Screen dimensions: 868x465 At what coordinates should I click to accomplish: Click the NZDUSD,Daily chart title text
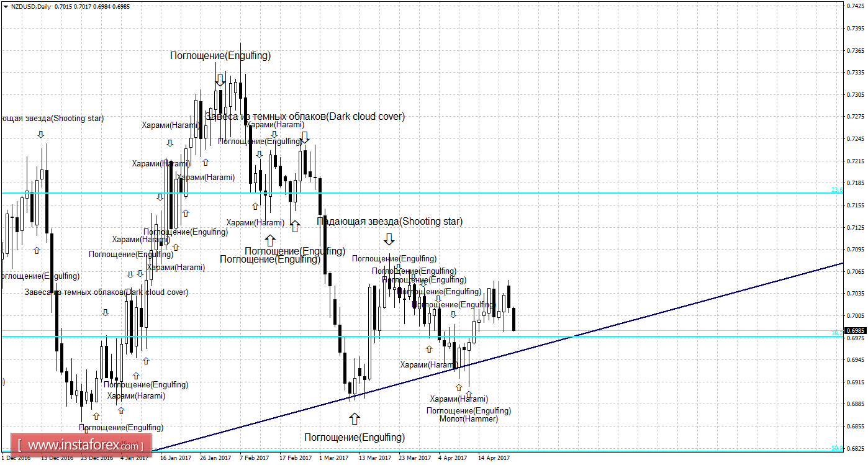click(x=32, y=6)
